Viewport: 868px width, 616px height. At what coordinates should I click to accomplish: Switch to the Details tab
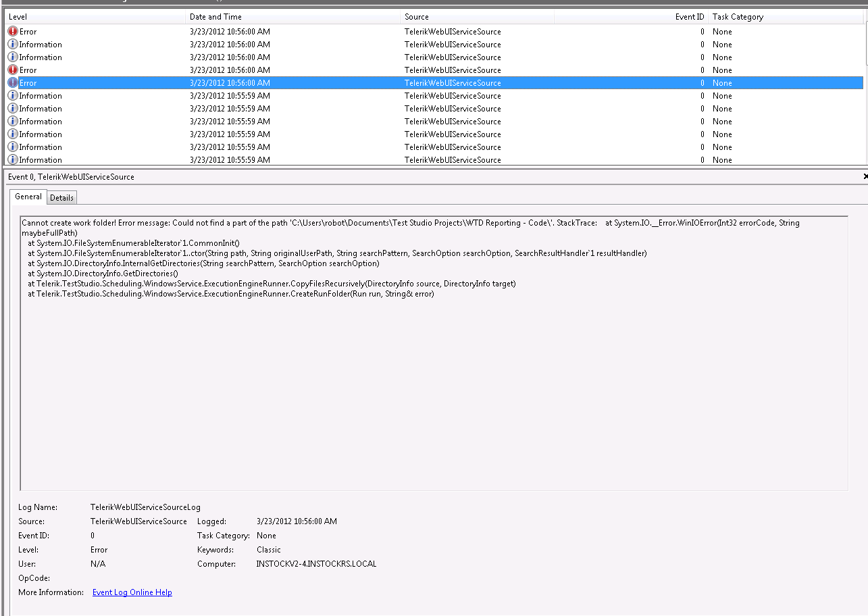61,197
